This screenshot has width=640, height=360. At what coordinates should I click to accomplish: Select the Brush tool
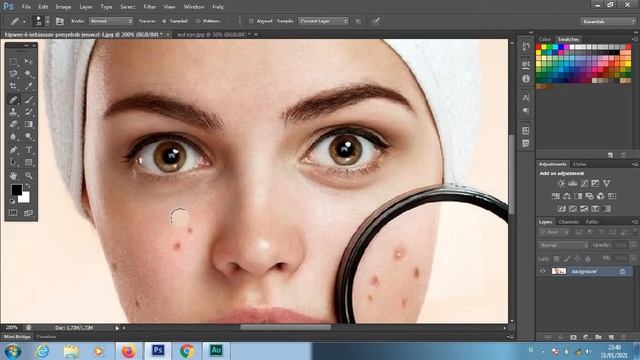(x=29, y=99)
